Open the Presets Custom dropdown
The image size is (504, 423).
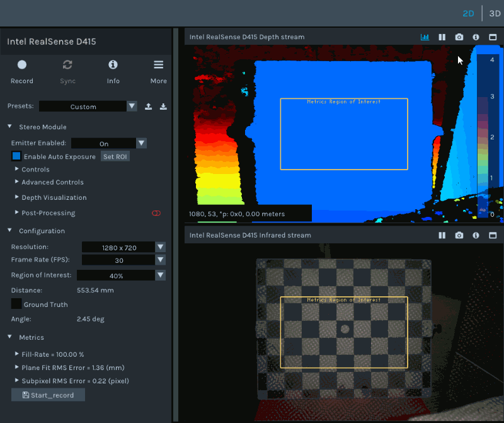pos(88,107)
